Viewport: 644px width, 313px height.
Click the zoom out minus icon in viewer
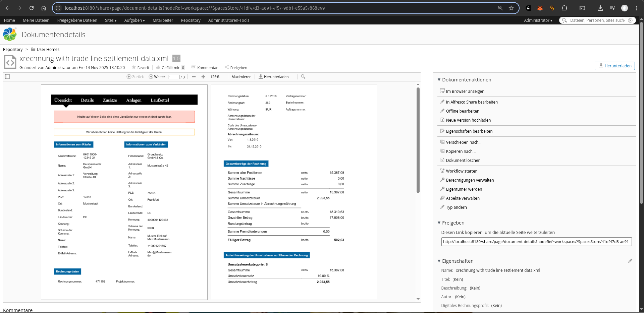[x=194, y=77]
